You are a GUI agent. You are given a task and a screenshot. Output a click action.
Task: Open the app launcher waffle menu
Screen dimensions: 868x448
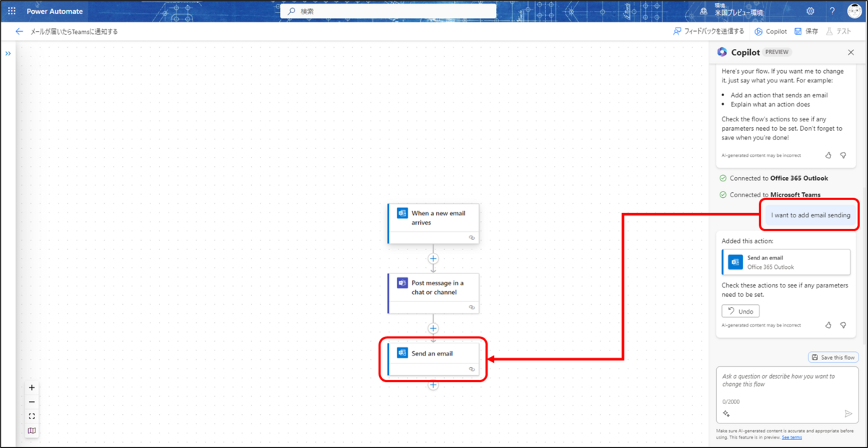pos(12,11)
